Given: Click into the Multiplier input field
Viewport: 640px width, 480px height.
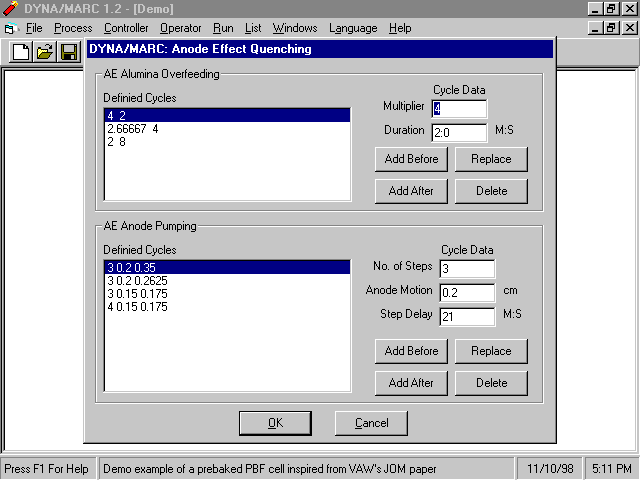Looking at the screenshot, I should [x=459, y=109].
